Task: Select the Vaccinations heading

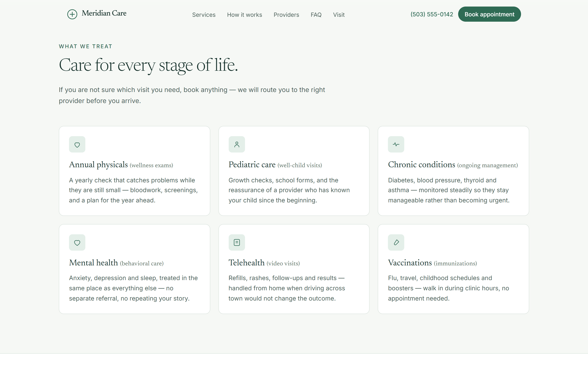Action: 410,263
